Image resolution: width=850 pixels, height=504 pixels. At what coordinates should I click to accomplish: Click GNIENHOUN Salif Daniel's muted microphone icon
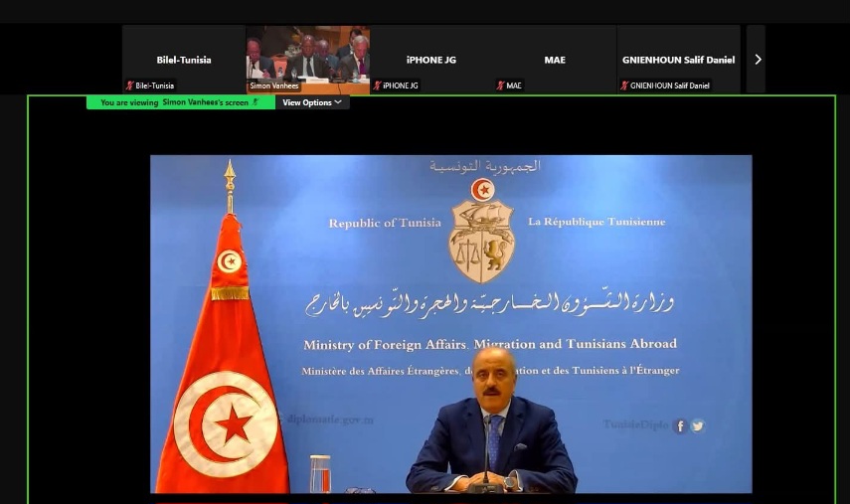[x=624, y=85]
